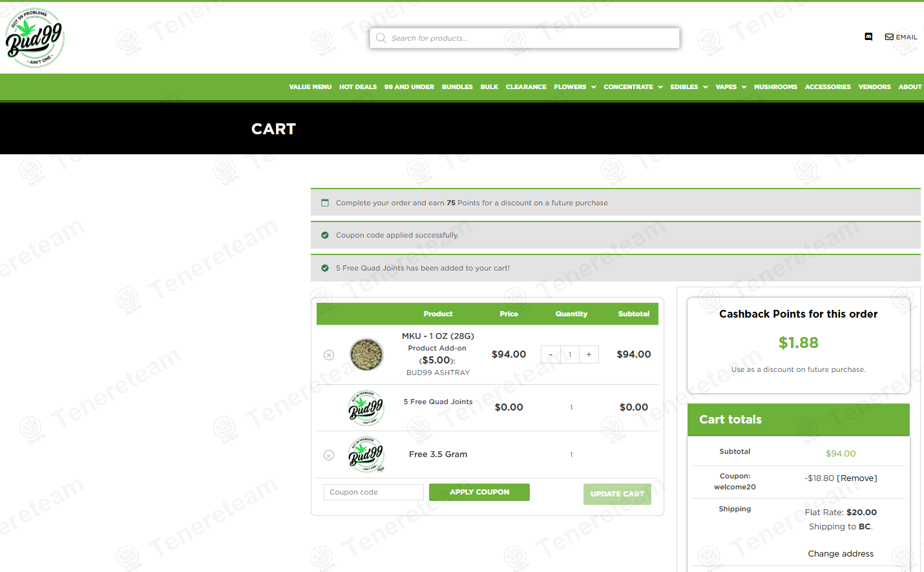Remove Free 3.5 Gram item from cart
The height and width of the screenshot is (572, 924).
tap(329, 455)
